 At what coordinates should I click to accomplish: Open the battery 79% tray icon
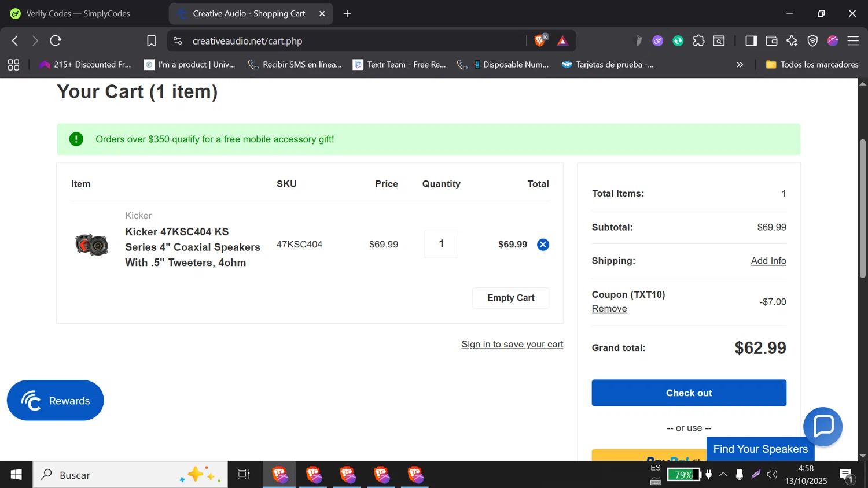pos(683,475)
